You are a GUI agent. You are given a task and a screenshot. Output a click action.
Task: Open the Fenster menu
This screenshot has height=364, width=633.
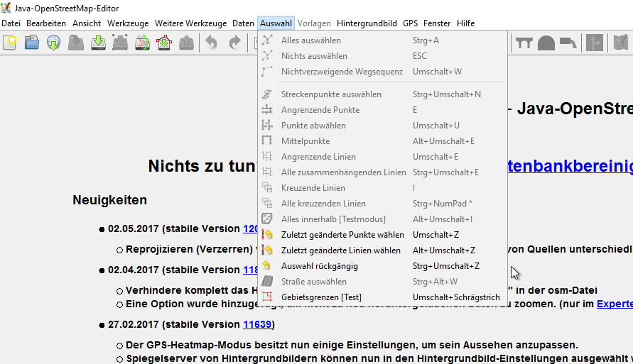click(x=437, y=23)
